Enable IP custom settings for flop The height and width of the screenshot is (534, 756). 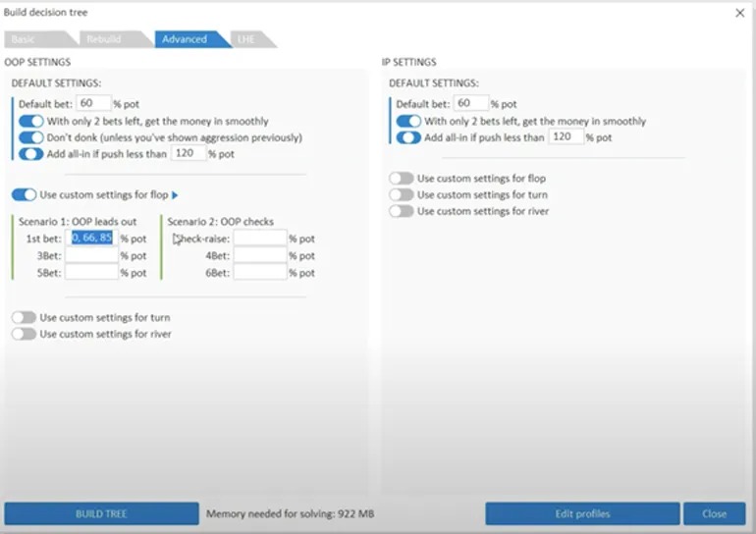[x=401, y=179]
